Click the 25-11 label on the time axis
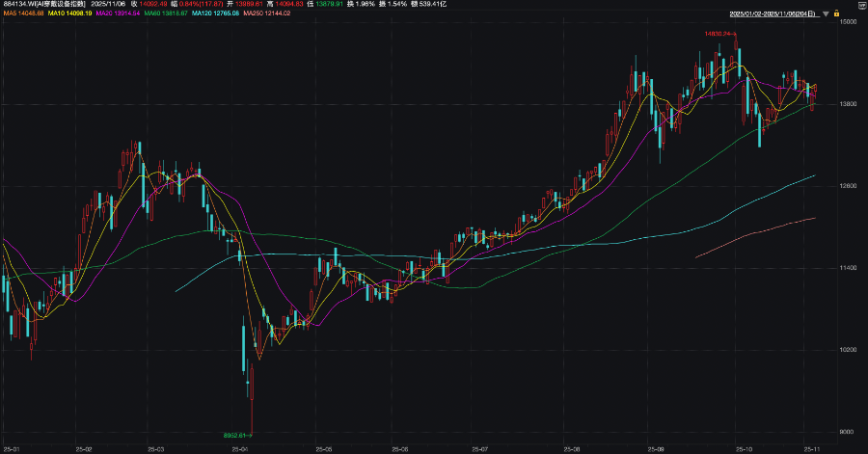Viewport: 868px width, 454px height. [x=808, y=449]
